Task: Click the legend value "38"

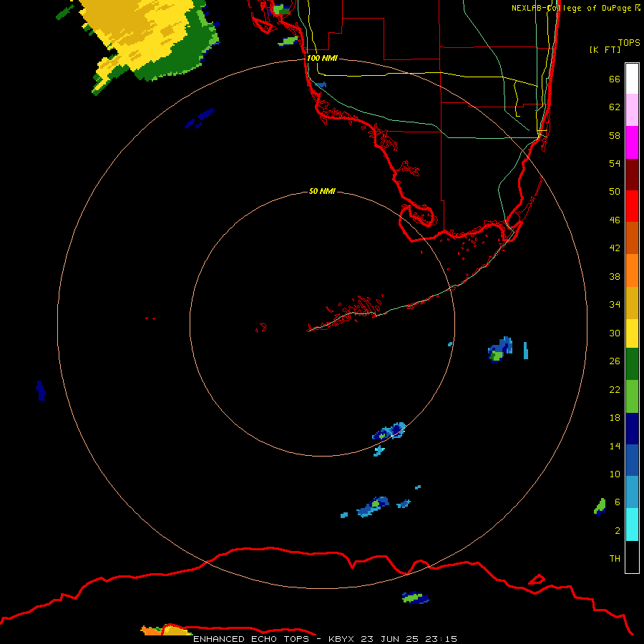Action: coord(615,276)
